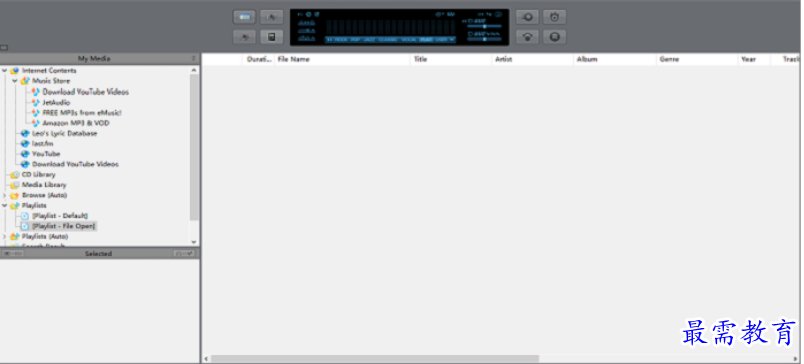Viewport: 804px width, 364px height.
Task: Click the left arrow of file list scrollbar
Action: [206, 359]
